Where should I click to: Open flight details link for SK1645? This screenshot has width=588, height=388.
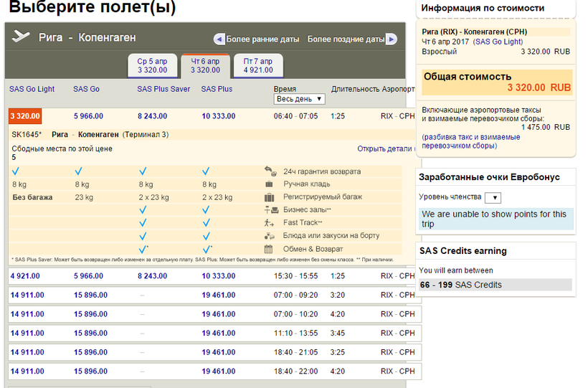pos(386,149)
